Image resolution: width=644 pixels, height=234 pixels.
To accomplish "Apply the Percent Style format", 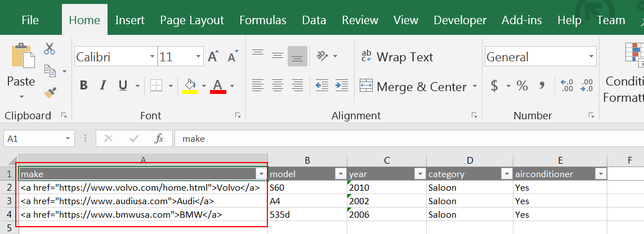I will pos(522,86).
